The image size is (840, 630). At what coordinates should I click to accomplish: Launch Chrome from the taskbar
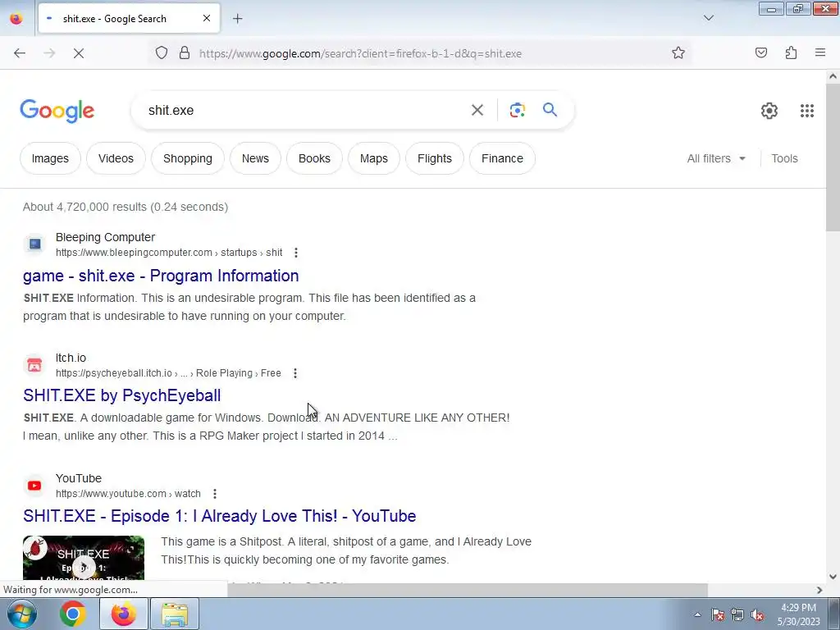(x=73, y=614)
